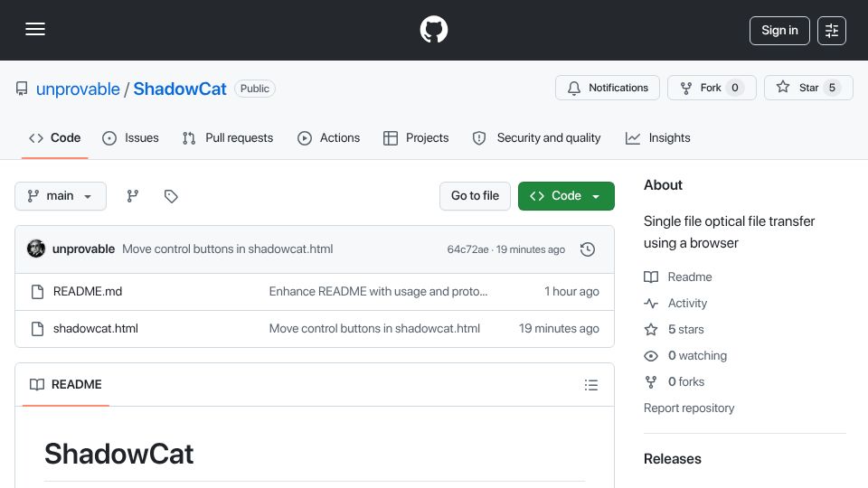Open the 0 forks link
The image size is (868, 488).
point(675,381)
